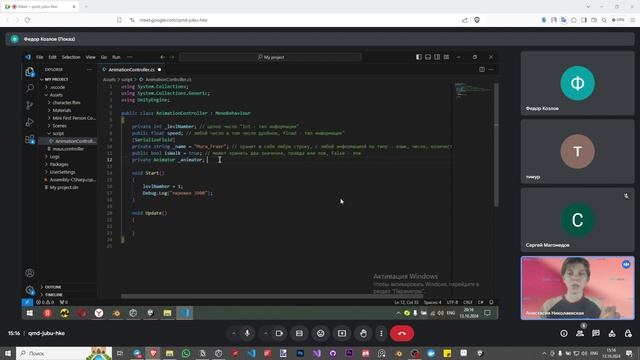Expand the character.fbm folder
Viewport: 640px width, 360px height.
tap(67, 102)
